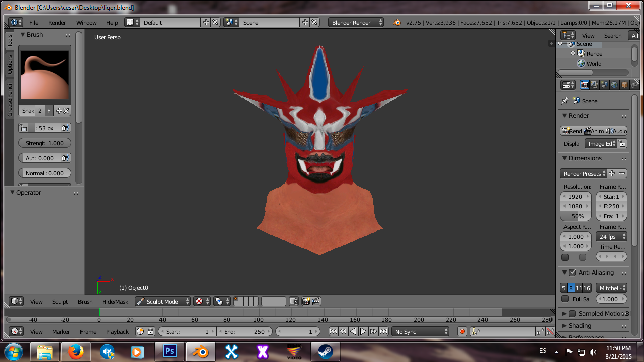This screenshot has height=362, width=644.
Task: Open the properties editor type selector
Action: coord(568,85)
